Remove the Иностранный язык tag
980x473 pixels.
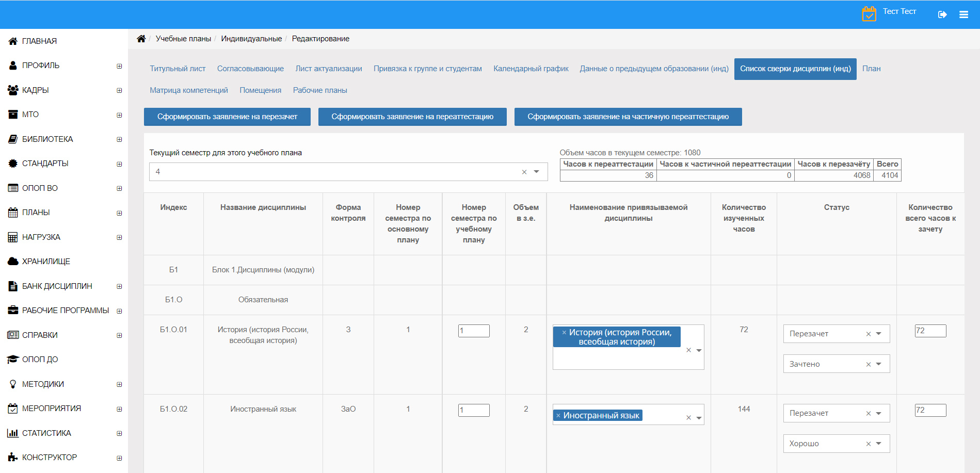pyautogui.click(x=558, y=415)
